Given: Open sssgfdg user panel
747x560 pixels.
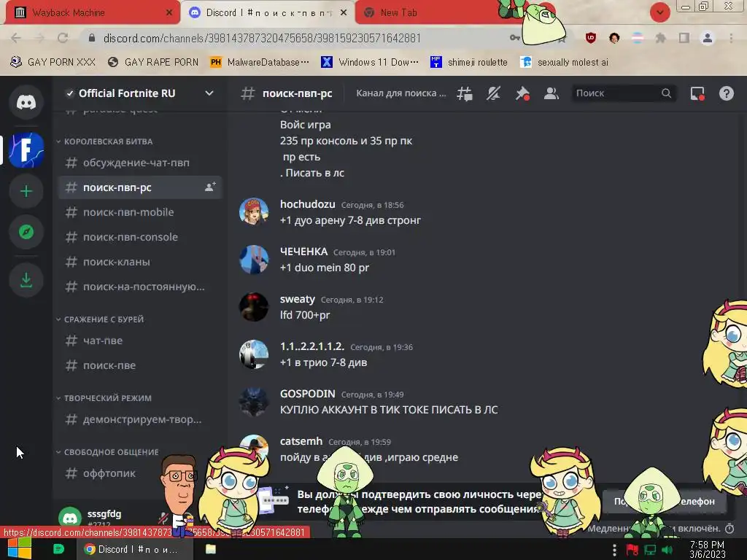Looking at the screenshot, I should click(x=102, y=517).
